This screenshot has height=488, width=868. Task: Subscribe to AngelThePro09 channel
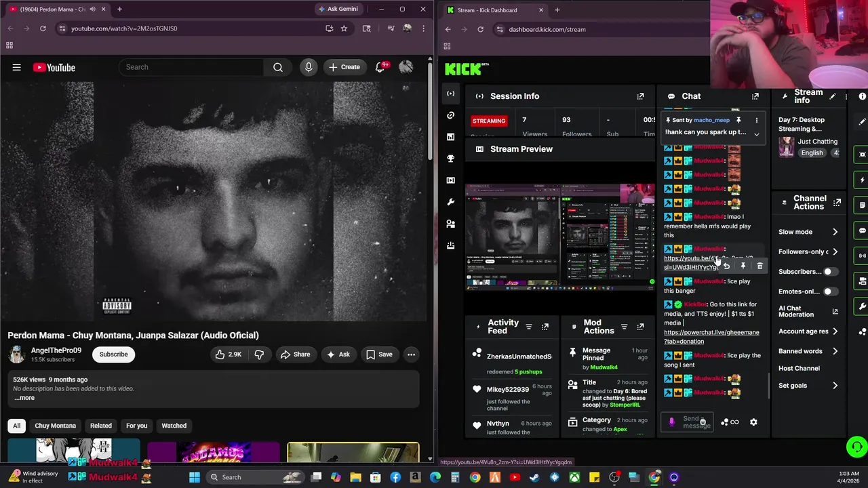point(113,354)
